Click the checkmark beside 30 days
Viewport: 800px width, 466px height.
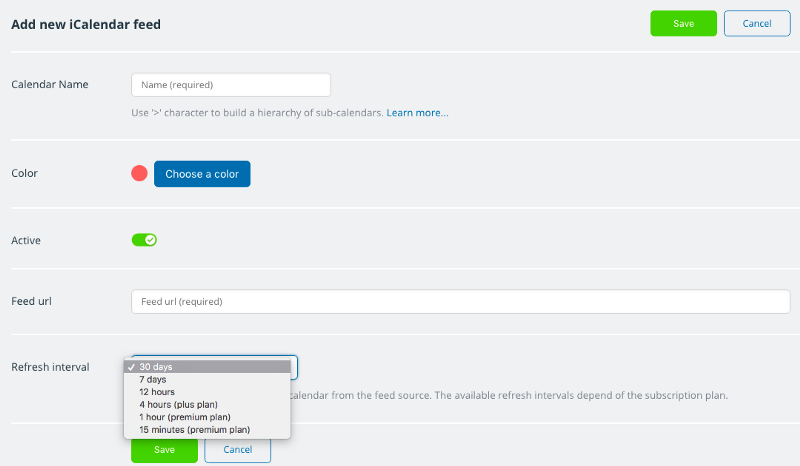(131, 367)
